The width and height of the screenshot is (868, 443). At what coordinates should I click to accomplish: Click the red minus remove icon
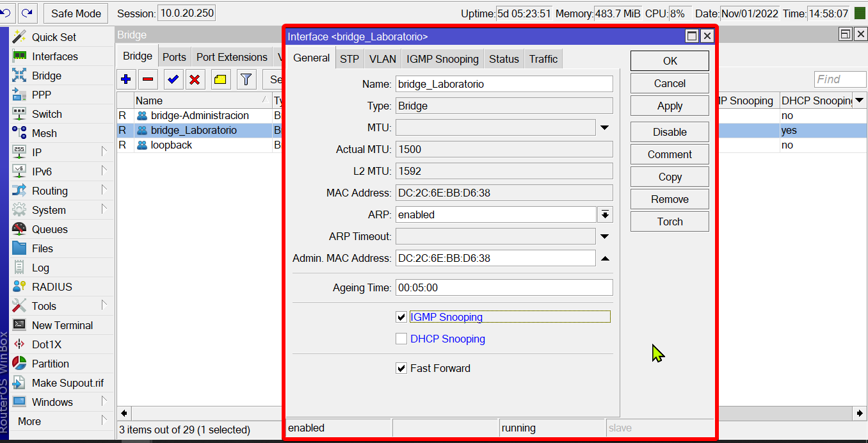[x=148, y=79]
